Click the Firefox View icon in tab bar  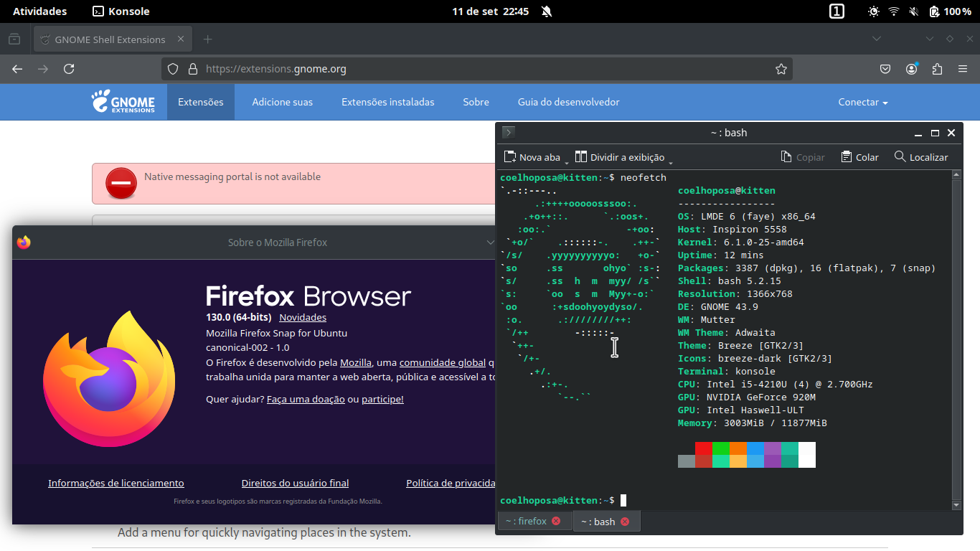[x=14, y=39]
